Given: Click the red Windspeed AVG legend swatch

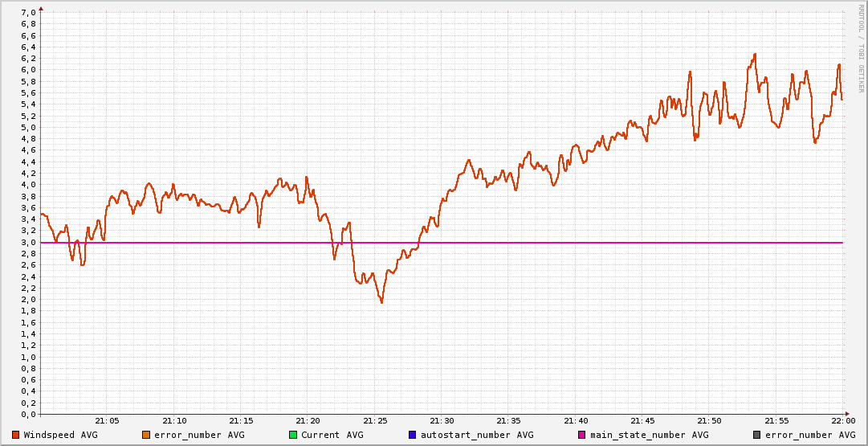Looking at the screenshot, I should click(x=15, y=435).
